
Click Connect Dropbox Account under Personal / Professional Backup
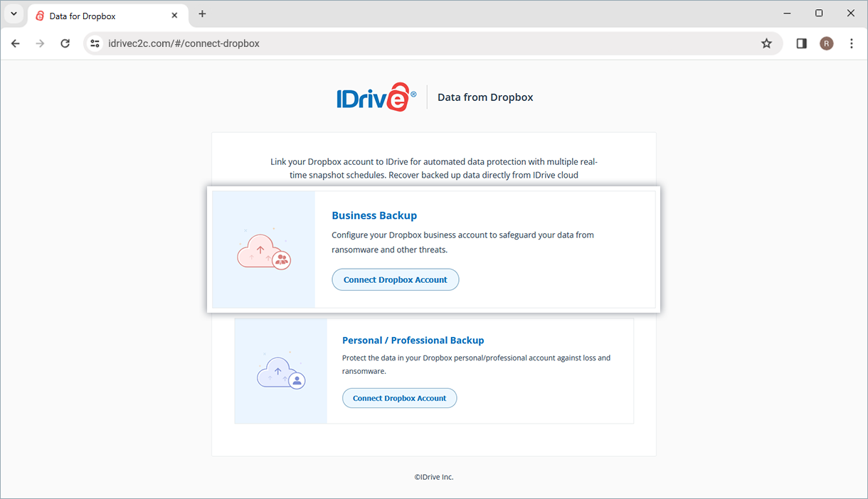click(x=399, y=398)
